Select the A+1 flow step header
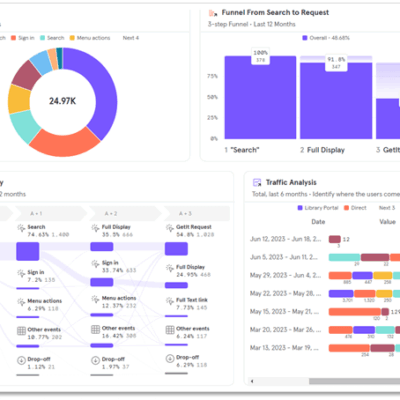The height and width of the screenshot is (400, 400). [50, 213]
